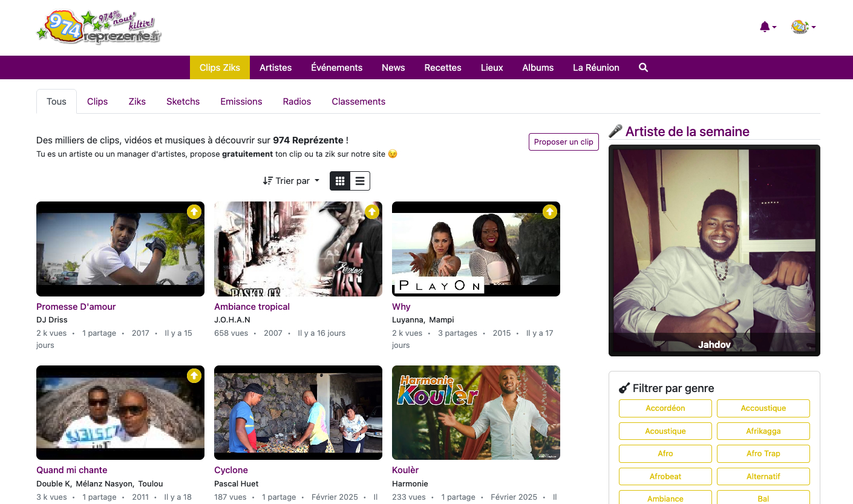Image resolution: width=853 pixels, height=504 pixels.
Task: Open the notifications bell menu
Action: pyautogui.click(x=766, y=27)
